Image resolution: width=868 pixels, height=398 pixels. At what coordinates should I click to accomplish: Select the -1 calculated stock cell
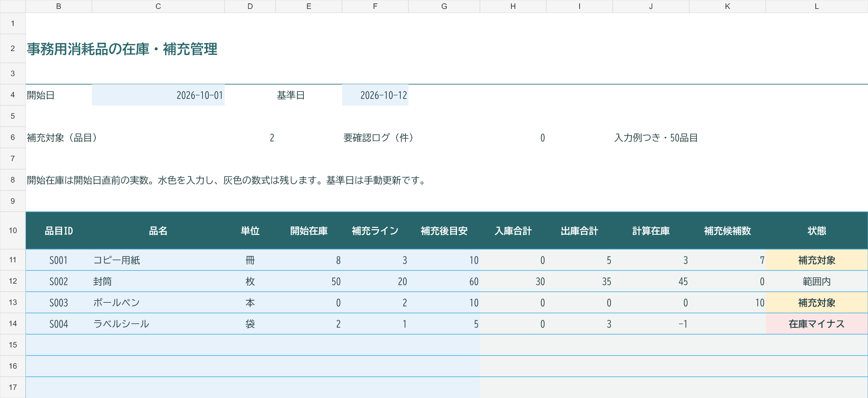click(651, 324)
